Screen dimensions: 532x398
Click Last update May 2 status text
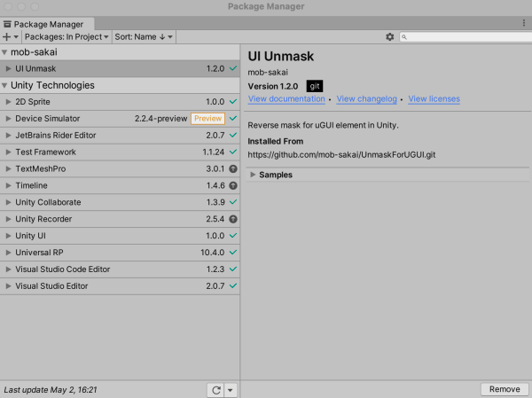pyautogui.click(x=51, y=390)
